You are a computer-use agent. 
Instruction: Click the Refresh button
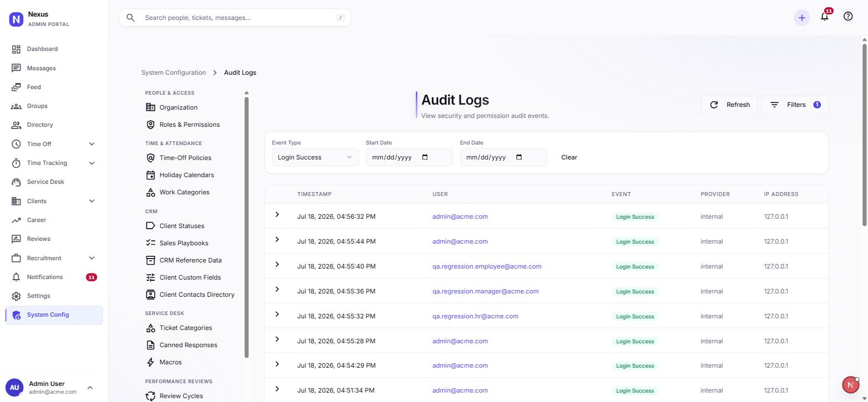pos(729,105)
